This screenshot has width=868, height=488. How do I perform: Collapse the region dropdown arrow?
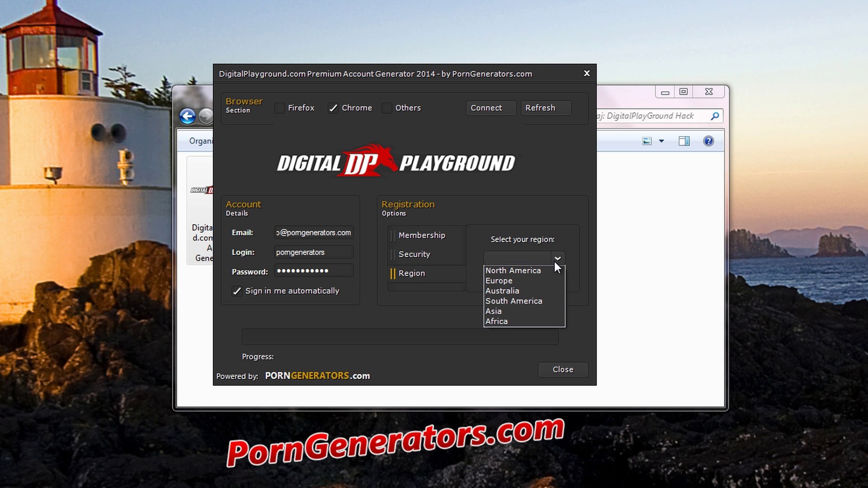(x=558, y=258)
